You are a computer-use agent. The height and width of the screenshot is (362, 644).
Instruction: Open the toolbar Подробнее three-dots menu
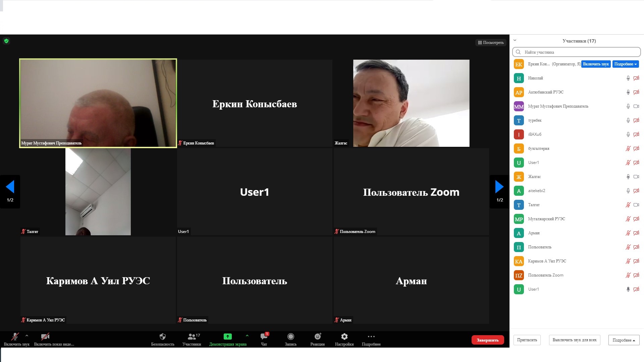tap(371, 339)
